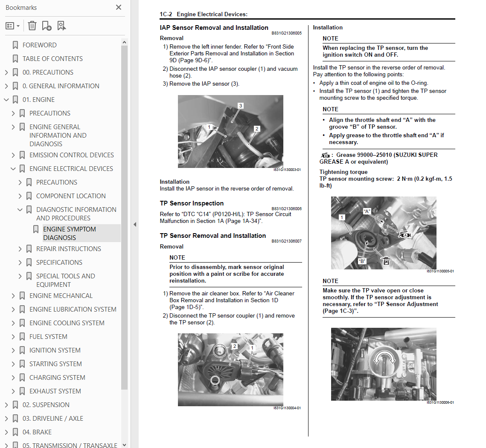Collapse DIAGNOSTIC INFORMATION AND PROCEDURES

20,210
